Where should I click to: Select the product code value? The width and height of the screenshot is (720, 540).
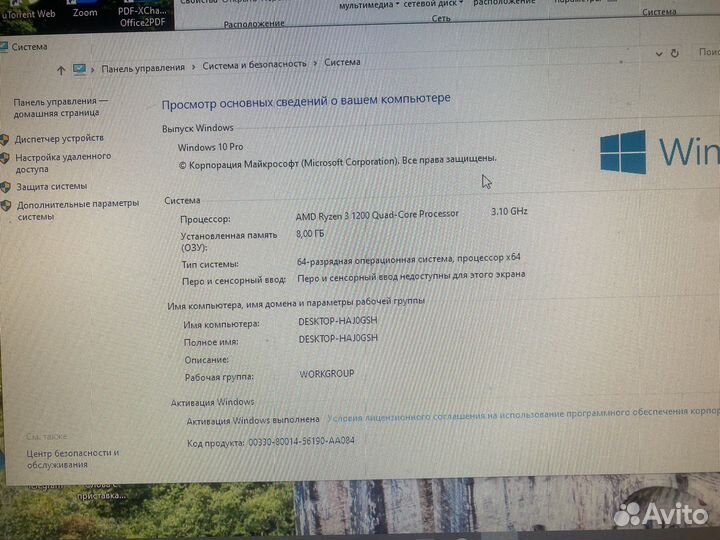coord(301,441)
